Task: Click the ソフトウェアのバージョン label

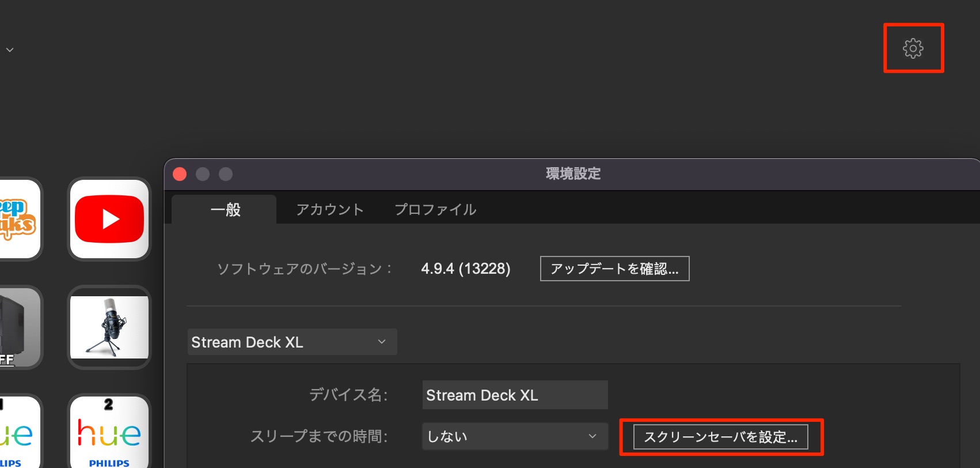Action: click(x=304, y=269)
